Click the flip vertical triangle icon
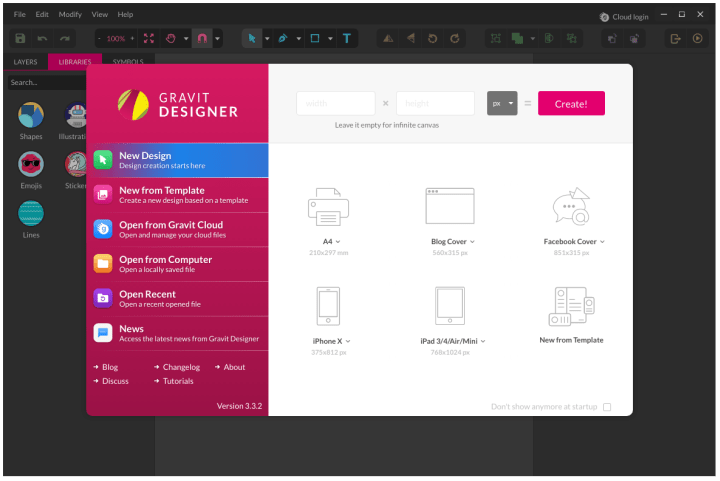Screen dimensions: 720x481 (x=388, y=39)
